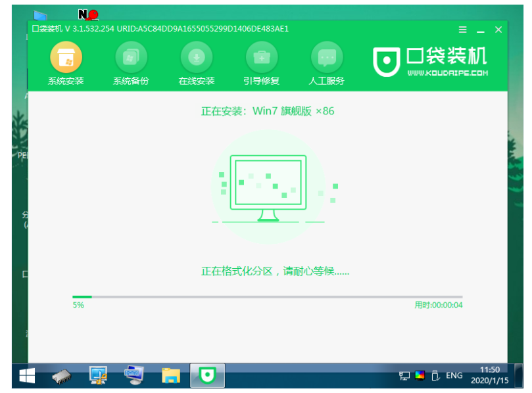Close the 口袋装机 window

pyautogui.click(x=498, y=30)
